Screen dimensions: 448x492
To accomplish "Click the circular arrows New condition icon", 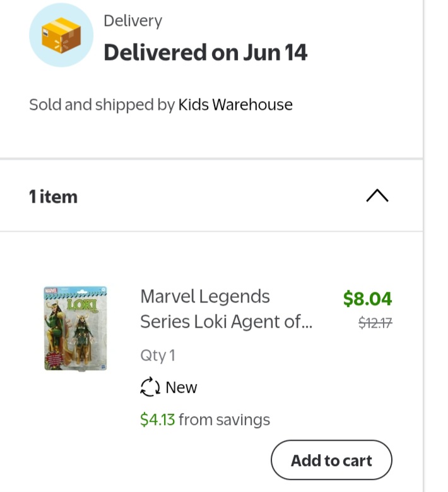I will tap(150, 387).
